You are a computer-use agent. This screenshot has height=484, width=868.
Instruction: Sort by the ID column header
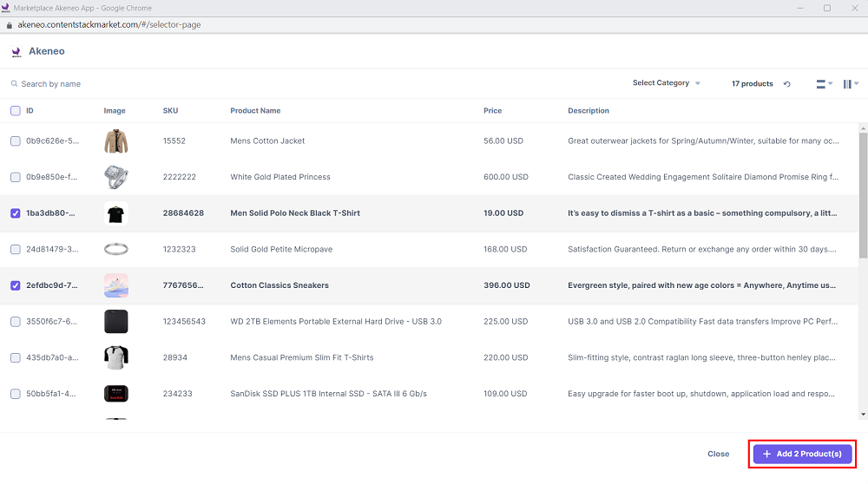[30, 111]
